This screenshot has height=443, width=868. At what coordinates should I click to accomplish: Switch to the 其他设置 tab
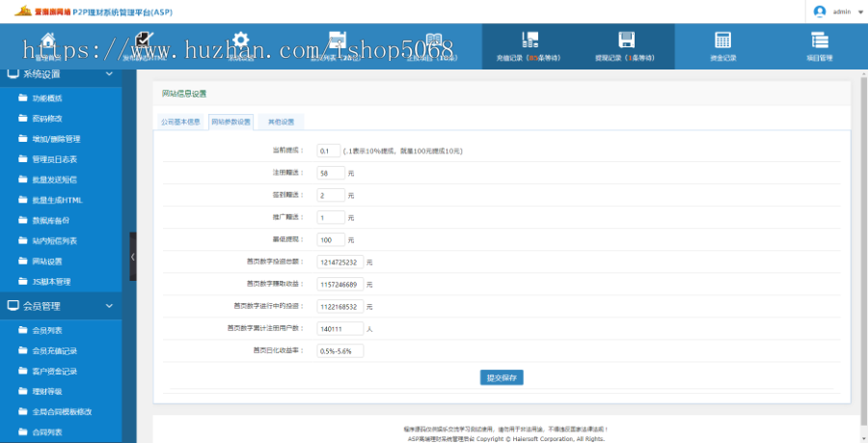tap(283, 122)
